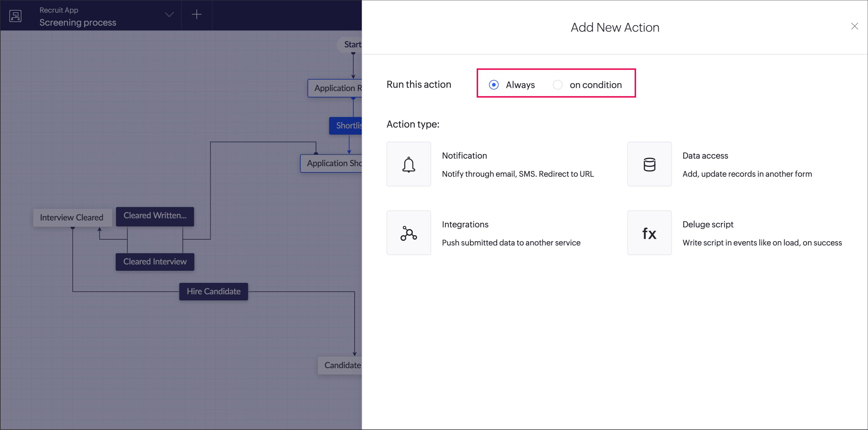Select the Data access database icon
The width and height of the screenshot is (868, 430).
649,164
